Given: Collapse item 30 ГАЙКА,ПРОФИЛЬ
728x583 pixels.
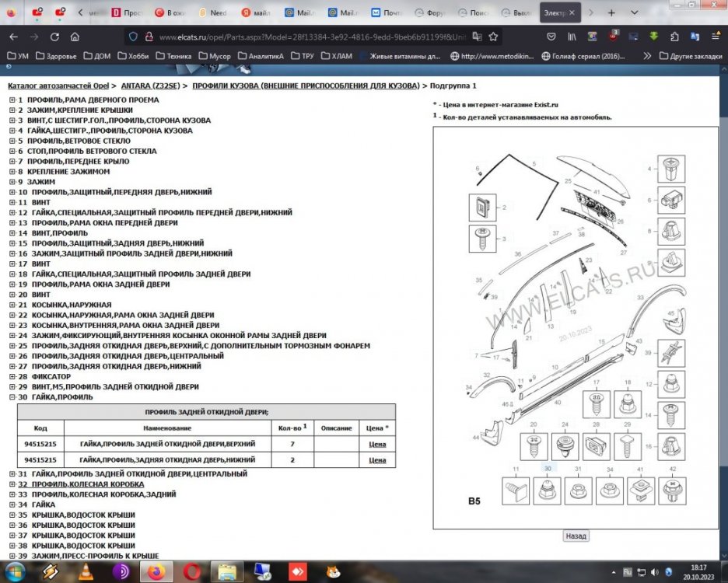Looking at the screenshot, I should pos(12,397).
